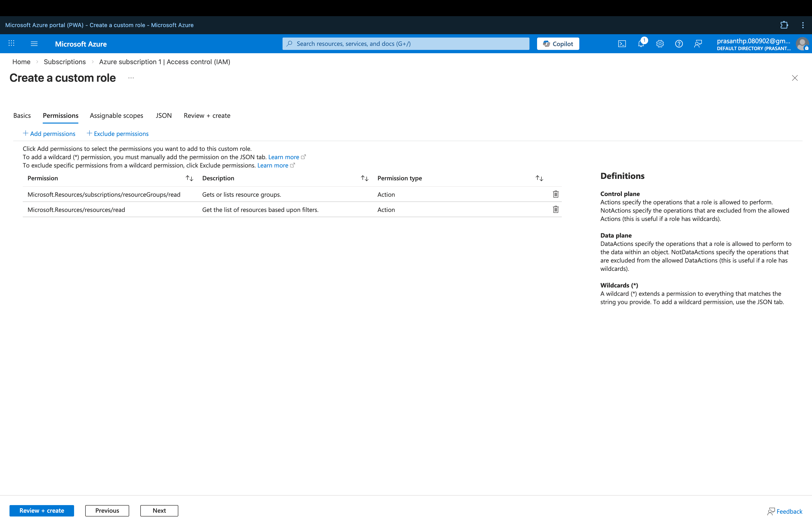Sort table by Description column
812x526 pixels.
[x=364, y=178]
